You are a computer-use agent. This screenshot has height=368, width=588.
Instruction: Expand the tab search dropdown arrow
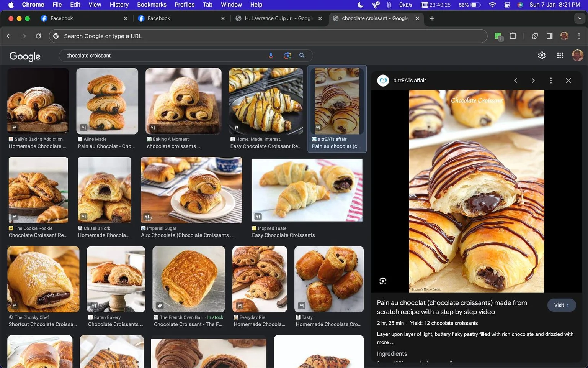(580, 18)
